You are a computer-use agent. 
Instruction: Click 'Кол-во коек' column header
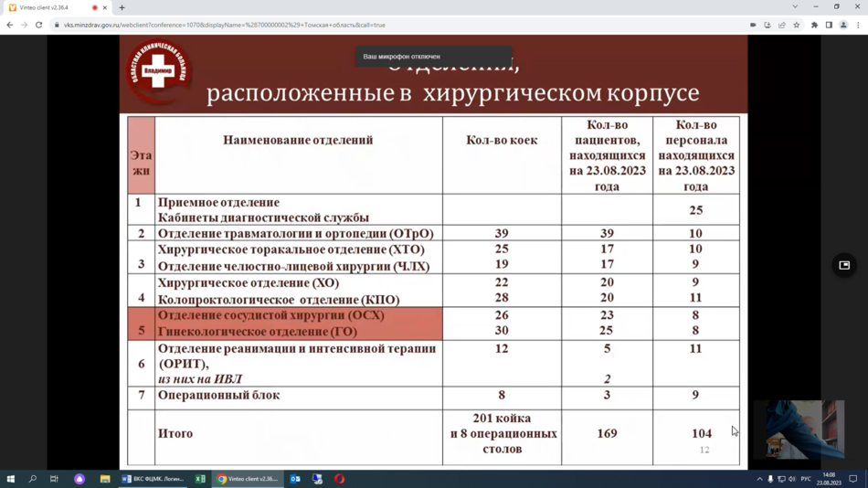click(x=502, y=140)
